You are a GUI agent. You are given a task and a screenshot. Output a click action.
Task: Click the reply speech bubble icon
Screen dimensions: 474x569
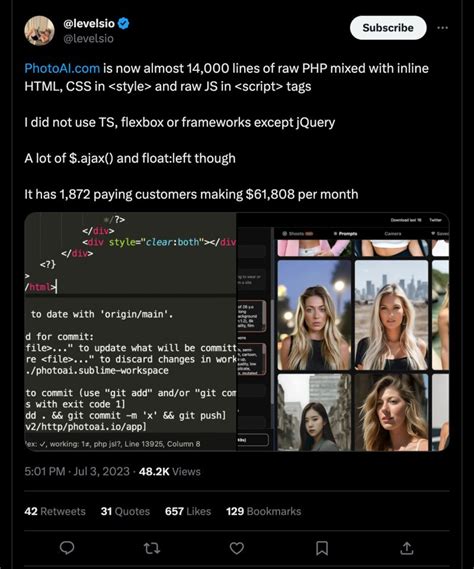tap(67, 548)
